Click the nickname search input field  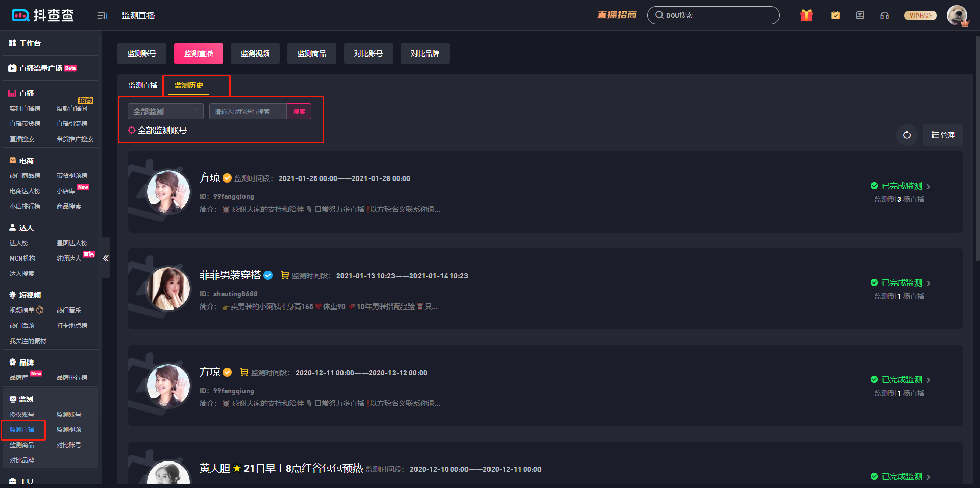pos(248,111)
